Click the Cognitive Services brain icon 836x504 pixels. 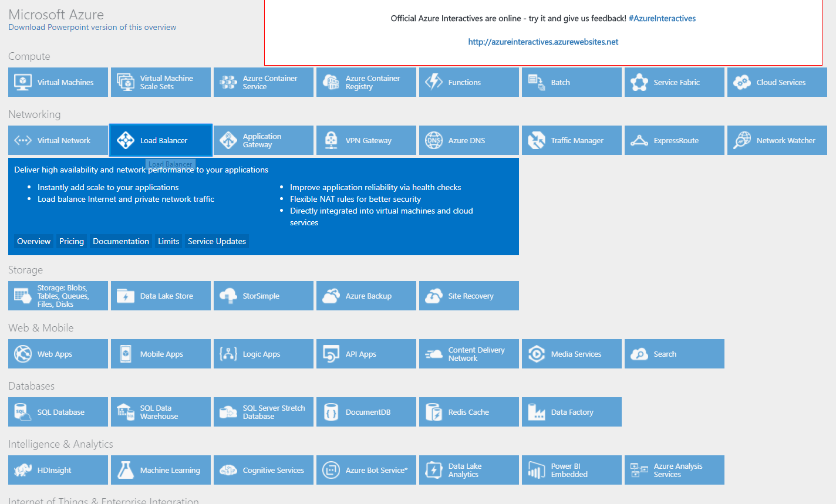(228, 470)
